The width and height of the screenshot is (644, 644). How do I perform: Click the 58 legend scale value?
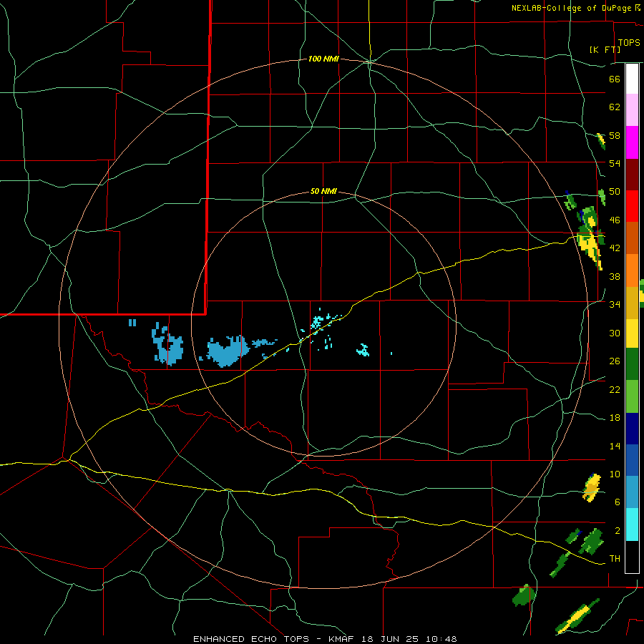(615, 135)
